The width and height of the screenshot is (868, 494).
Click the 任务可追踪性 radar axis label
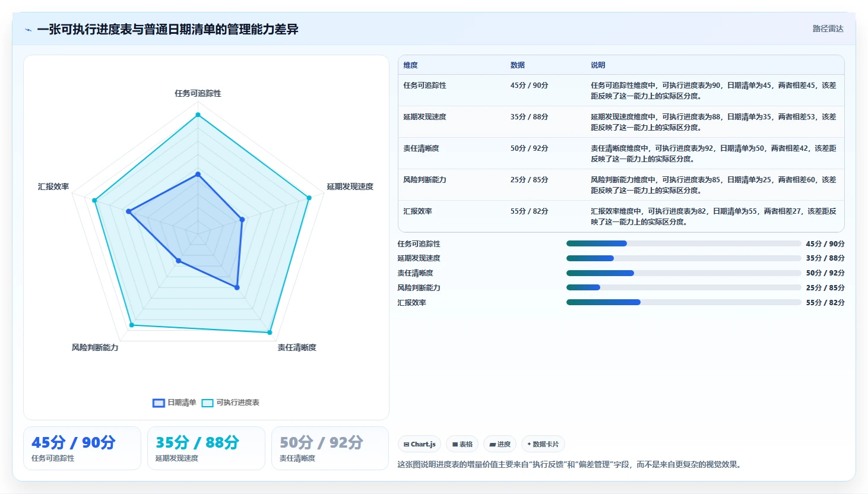[198, 93]
